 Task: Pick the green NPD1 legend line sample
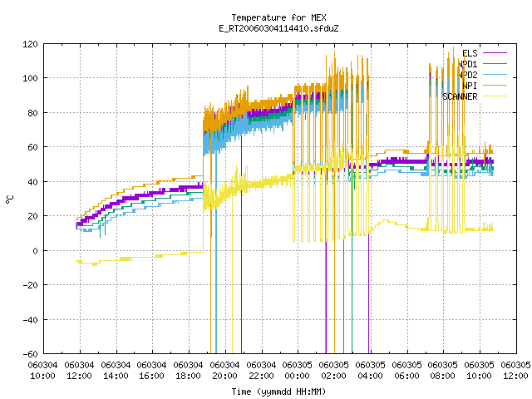(x=495, y=64)
